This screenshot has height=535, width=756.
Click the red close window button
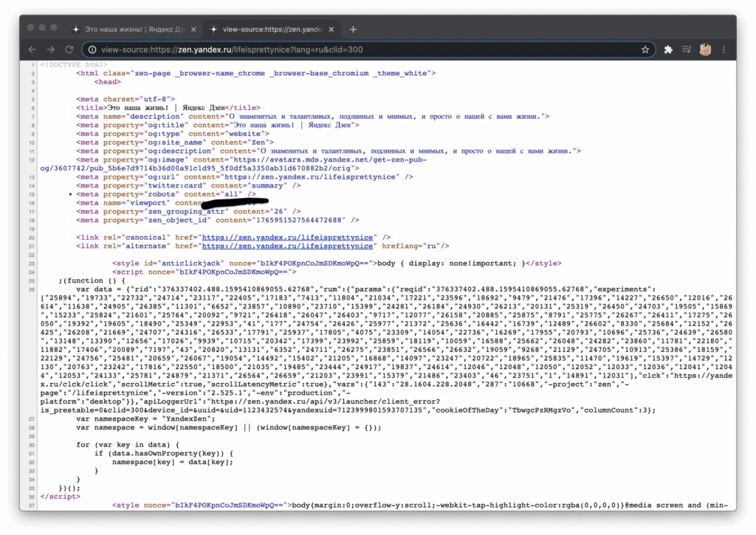coord(30,27)
